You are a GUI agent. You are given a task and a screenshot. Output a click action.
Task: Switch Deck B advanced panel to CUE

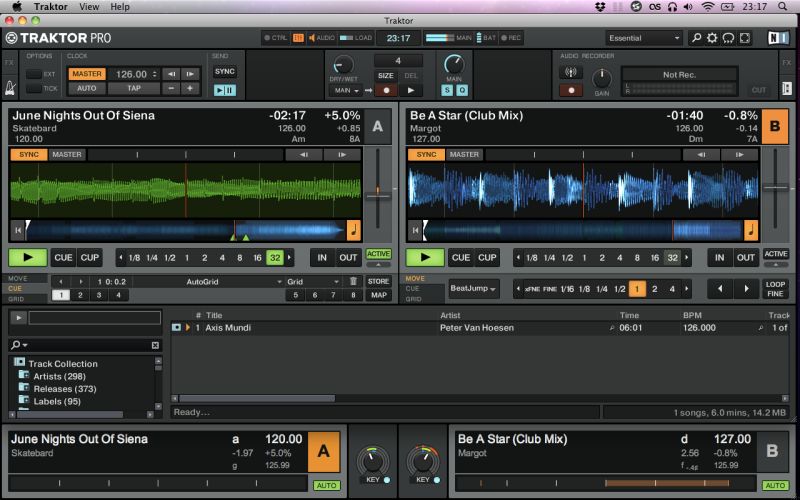[x=412, y=289]
